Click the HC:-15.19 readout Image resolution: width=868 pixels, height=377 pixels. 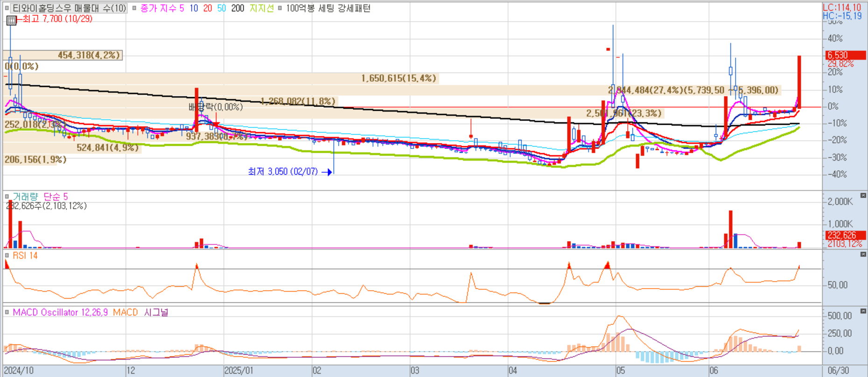click(842, 15)
